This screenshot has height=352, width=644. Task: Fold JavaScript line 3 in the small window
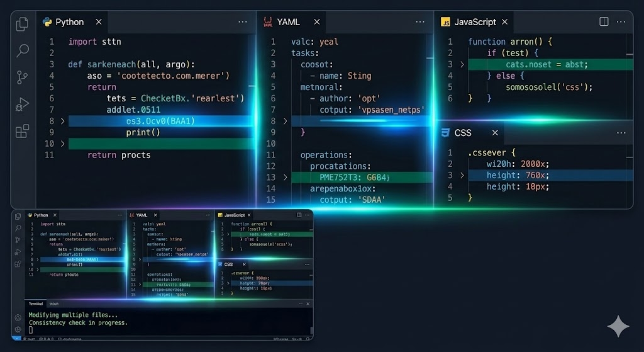pyautogui.click(x=228, y=234)
